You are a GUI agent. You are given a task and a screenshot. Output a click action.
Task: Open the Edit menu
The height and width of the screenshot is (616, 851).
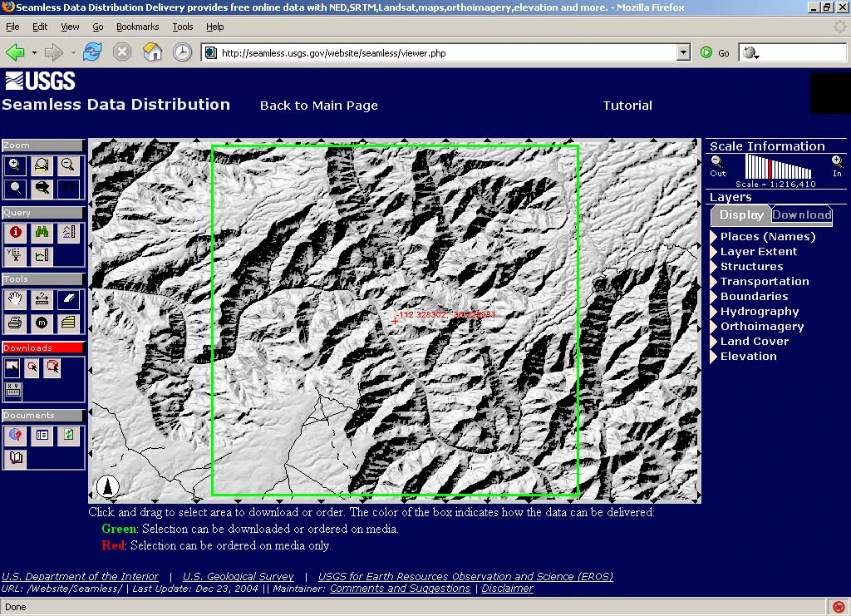(x=40, y=27)
